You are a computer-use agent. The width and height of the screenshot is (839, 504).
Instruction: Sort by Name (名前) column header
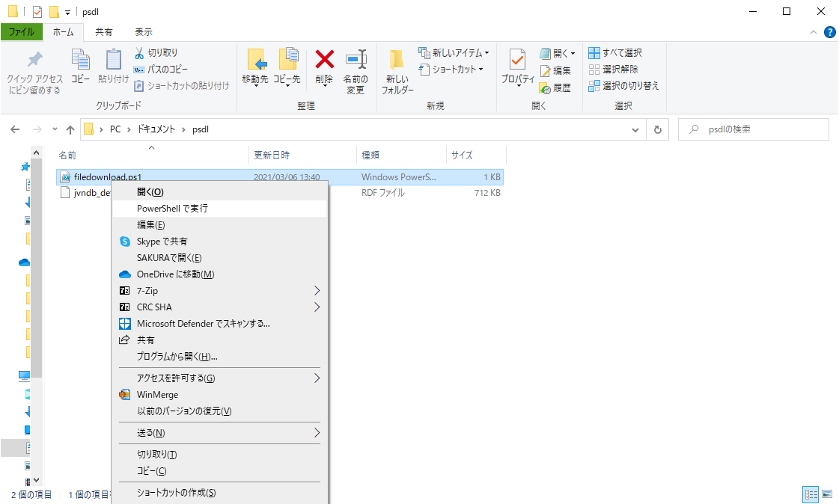point(152,155)
